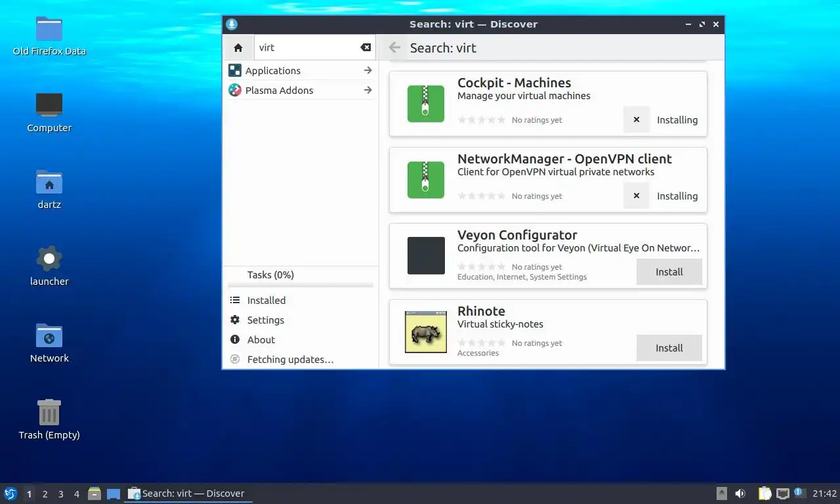
Task: Install Rhinote
Action: (x=669, y=348)
